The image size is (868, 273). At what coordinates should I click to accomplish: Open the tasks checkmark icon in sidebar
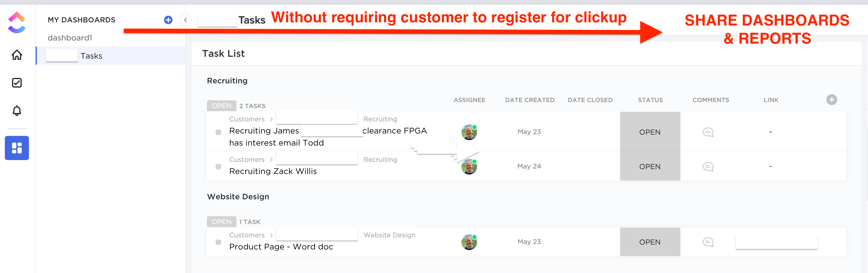click(17, 83)
